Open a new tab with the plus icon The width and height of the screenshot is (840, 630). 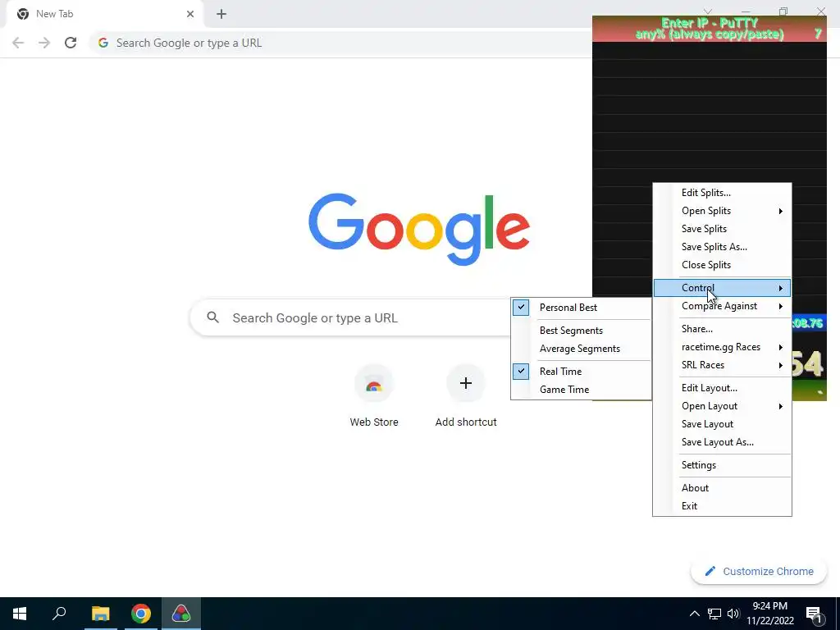point(221,14)
